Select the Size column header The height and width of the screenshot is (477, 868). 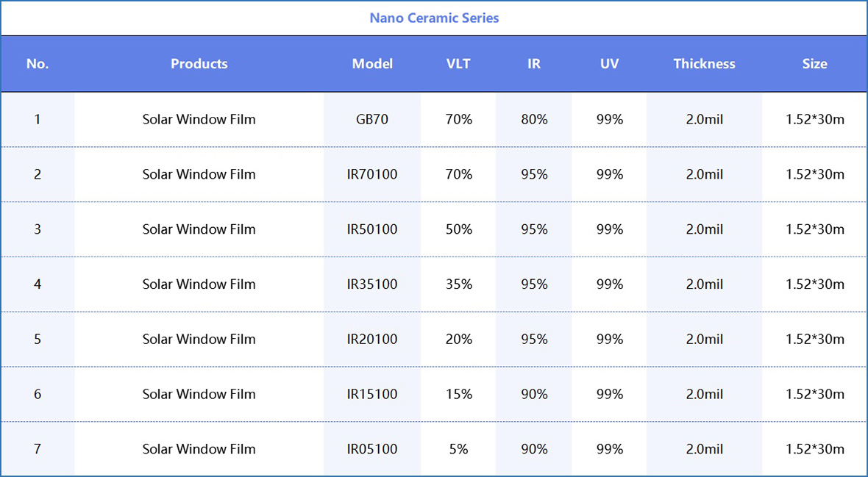pos(814,64)
